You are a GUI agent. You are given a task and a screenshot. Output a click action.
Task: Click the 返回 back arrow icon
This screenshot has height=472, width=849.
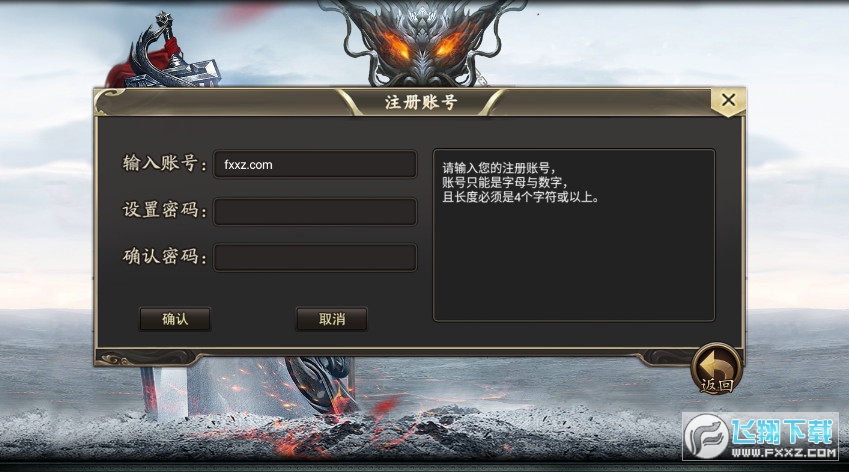[x=716, y=368]
